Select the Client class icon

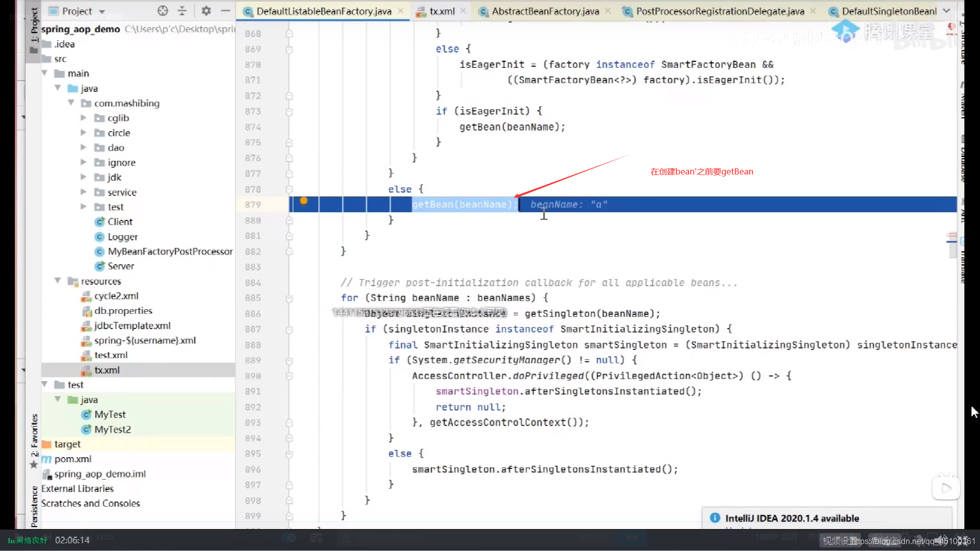(x=100, y=221)
